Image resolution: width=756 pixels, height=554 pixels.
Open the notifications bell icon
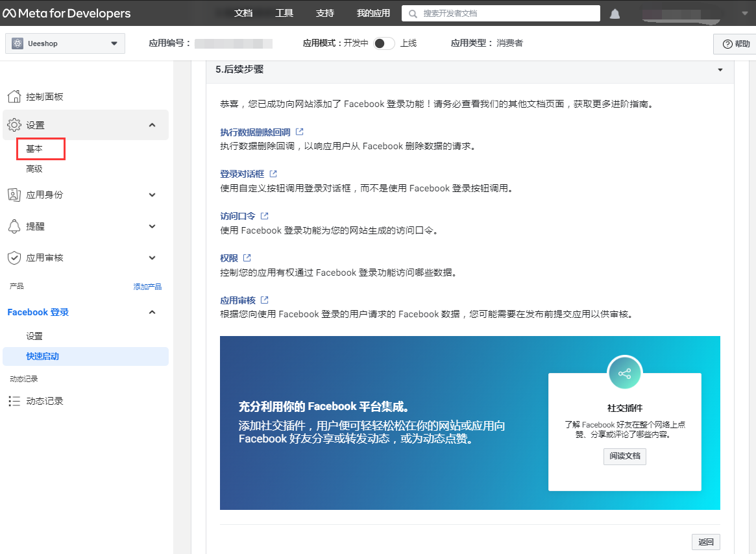(x=615, y=14)
